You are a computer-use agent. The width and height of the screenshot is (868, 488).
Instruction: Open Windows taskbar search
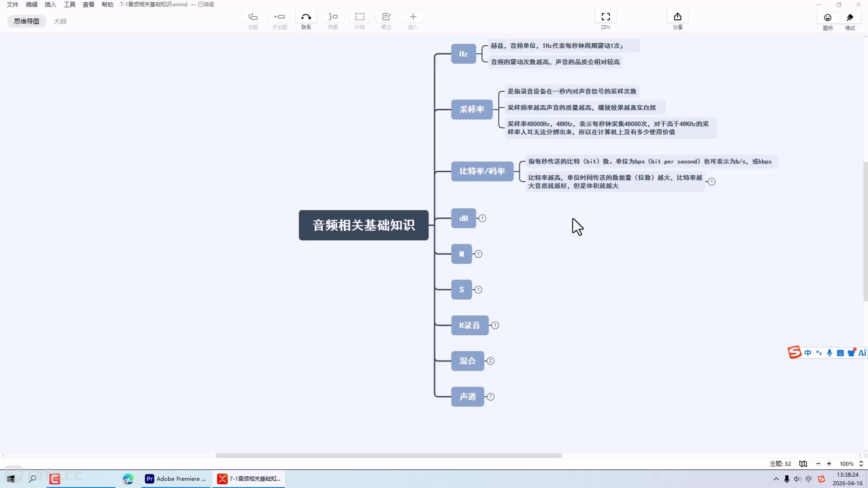tap(33, 479)
